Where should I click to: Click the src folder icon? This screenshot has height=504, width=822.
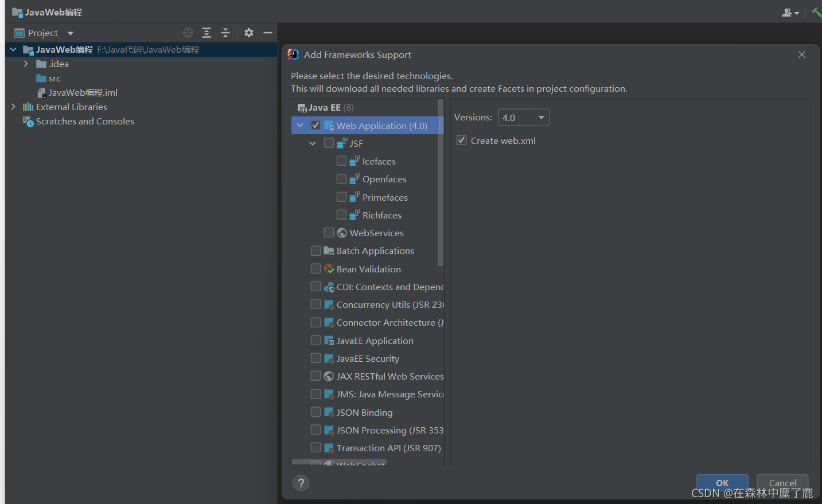41,78
